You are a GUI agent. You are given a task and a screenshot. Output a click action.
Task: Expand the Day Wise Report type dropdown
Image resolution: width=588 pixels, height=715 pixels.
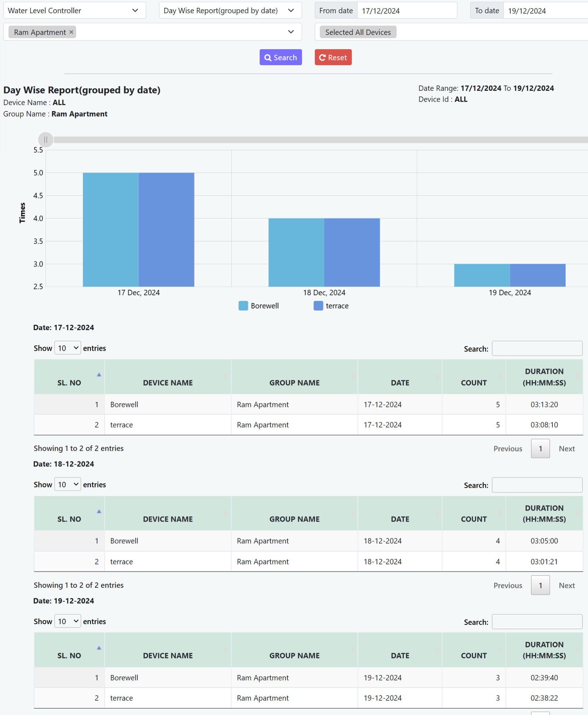[x=230, y=11]
